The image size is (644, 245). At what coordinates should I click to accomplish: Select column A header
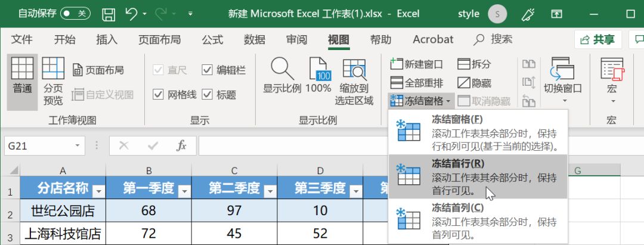tap(63, 170)
